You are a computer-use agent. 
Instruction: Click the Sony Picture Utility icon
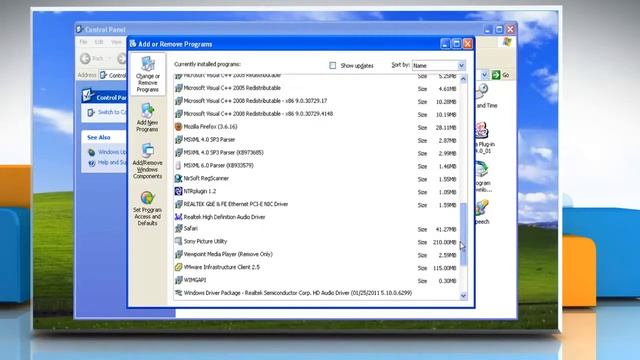click(178, 241)
